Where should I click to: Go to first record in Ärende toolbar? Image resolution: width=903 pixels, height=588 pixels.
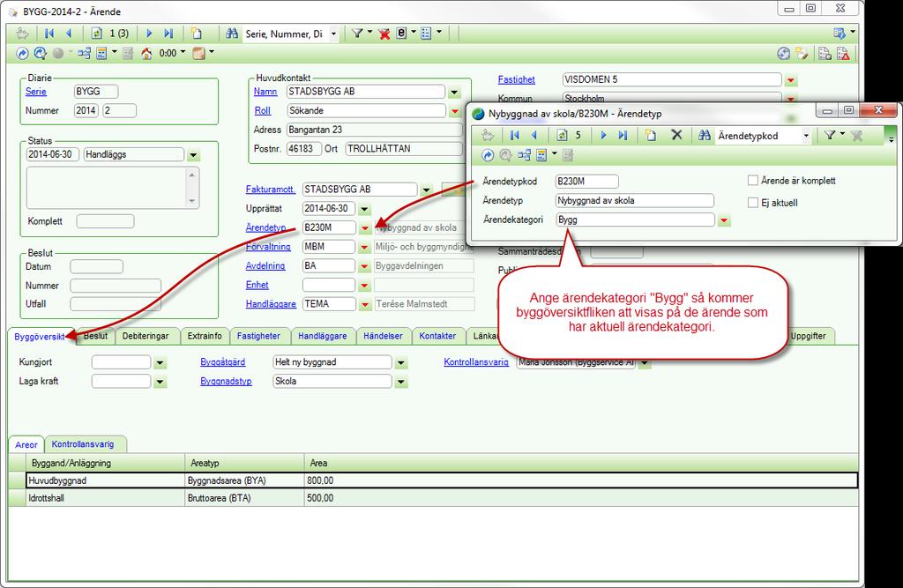[49, 33]
